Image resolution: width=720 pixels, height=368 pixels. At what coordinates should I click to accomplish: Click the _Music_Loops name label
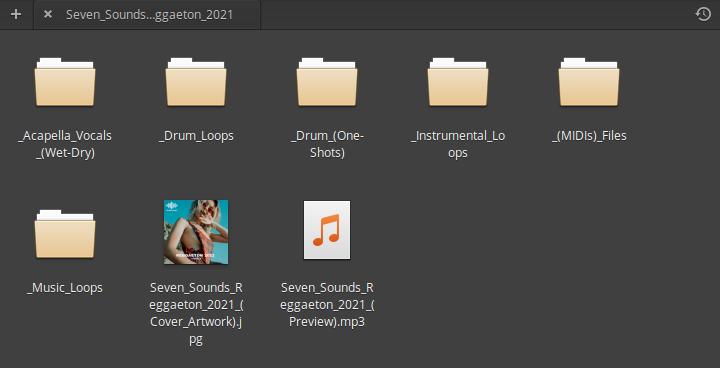(x=65, y=288)
